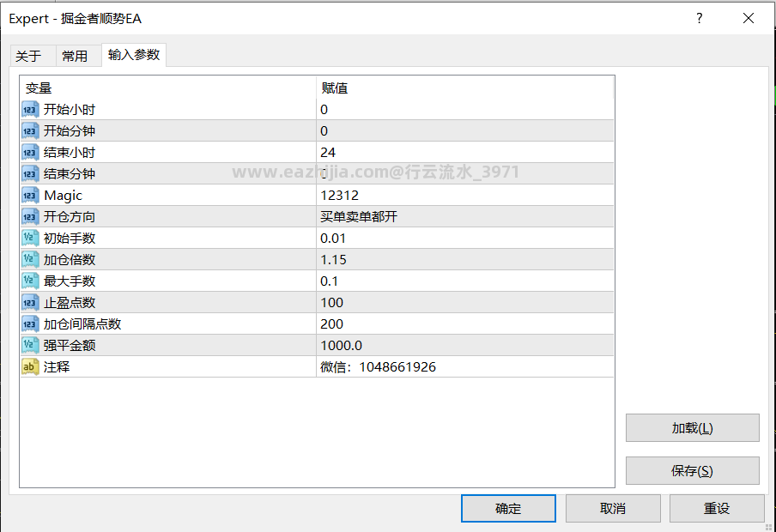Click the integer icon beside 开始分钟

[30, 130]
